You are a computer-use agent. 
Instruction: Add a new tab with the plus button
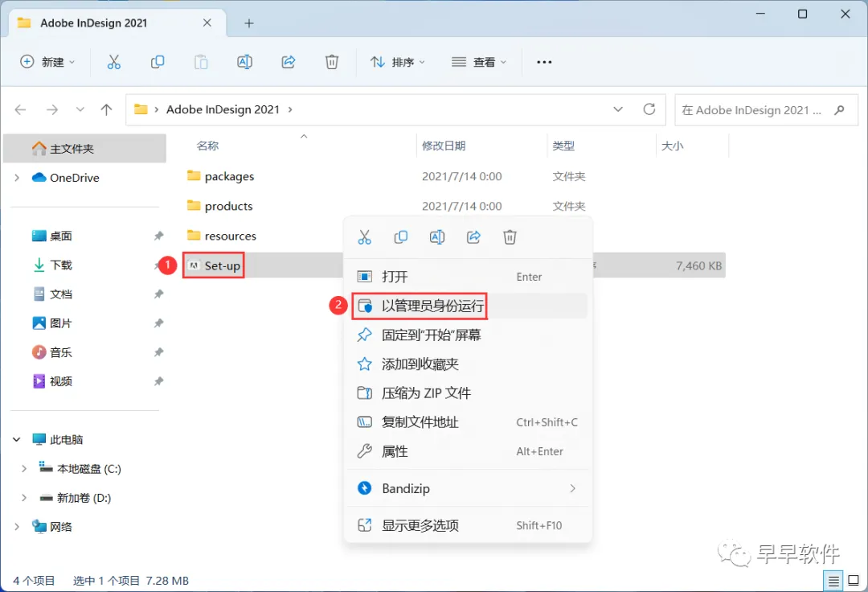coord(249,23)
